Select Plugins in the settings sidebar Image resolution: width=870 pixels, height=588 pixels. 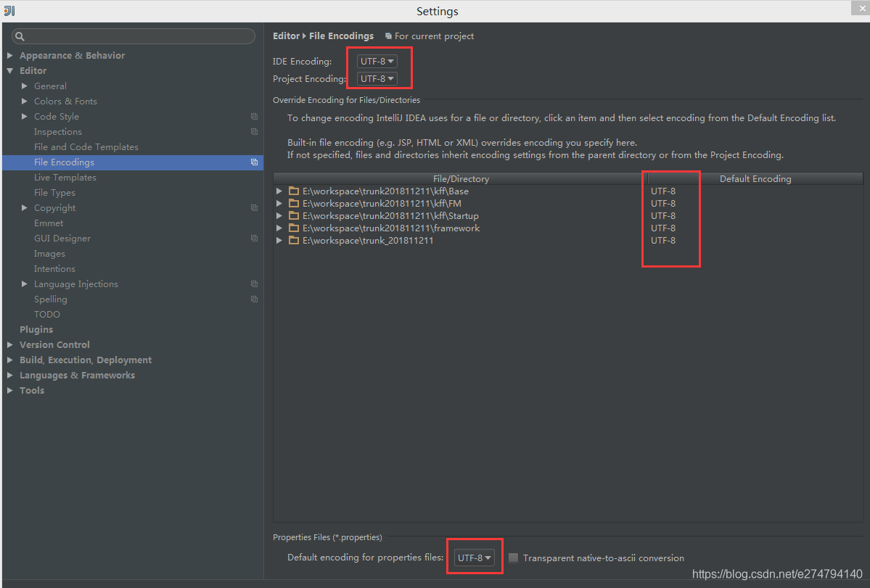pos(36,328)
